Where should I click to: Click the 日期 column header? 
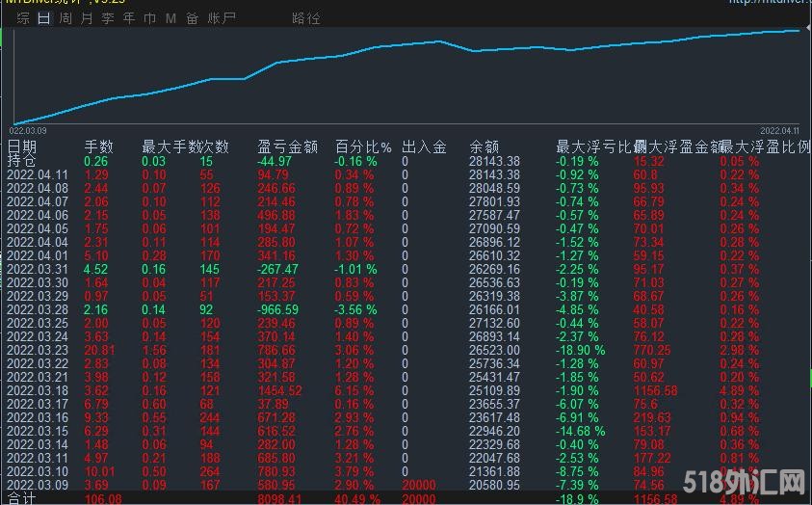point(22,147)
